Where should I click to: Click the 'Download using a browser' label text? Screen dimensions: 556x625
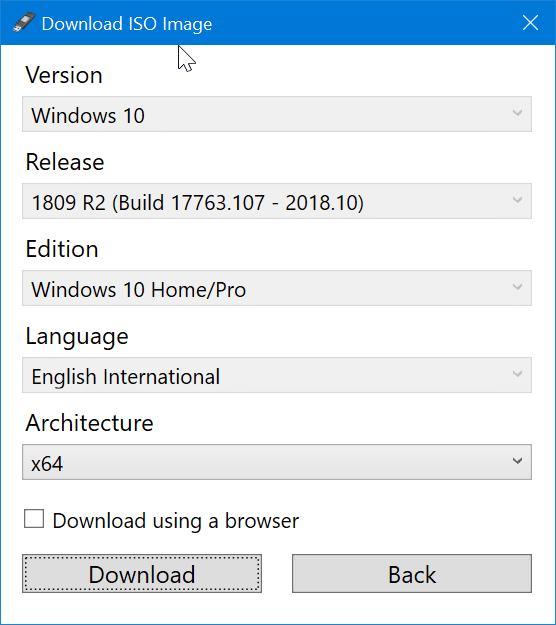coord(175,521)
